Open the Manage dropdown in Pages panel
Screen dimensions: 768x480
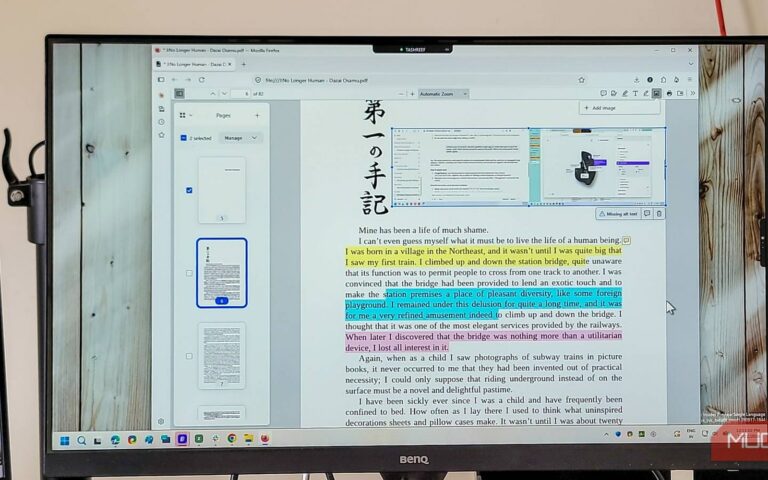[240, 138]
